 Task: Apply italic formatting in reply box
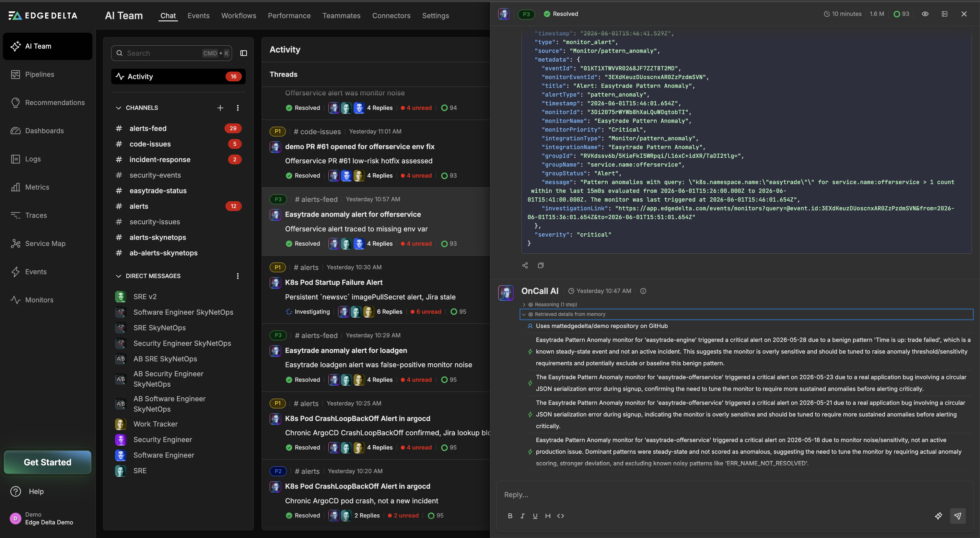[522, 516]
